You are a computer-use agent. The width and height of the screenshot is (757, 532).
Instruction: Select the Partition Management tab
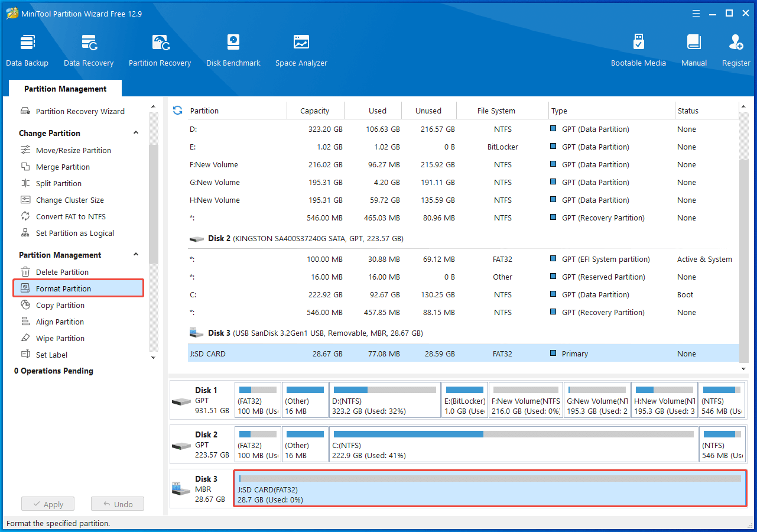pos(65,89)
